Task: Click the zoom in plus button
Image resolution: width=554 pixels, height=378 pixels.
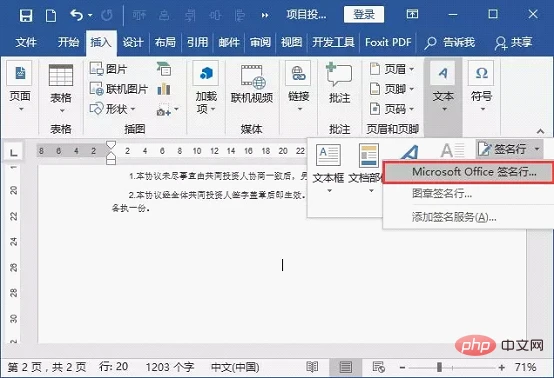Action: 502,368
